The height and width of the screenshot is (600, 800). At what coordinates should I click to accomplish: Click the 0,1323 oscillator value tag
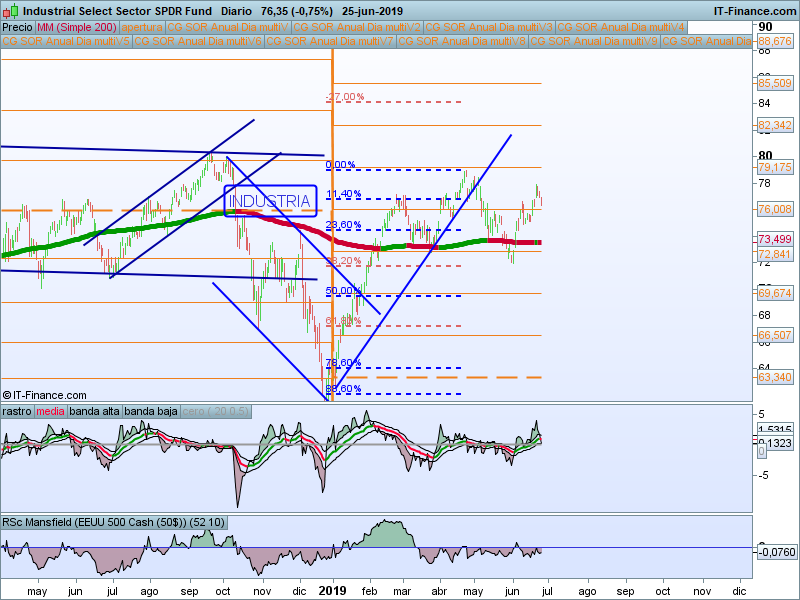(775, 443)
